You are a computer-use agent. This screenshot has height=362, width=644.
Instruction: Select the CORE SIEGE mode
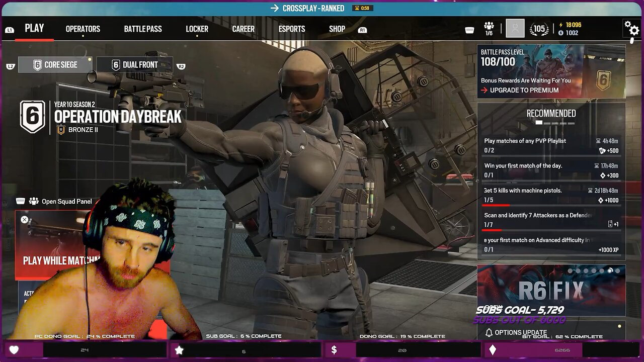pyautogui.click(x=55, y=64)
